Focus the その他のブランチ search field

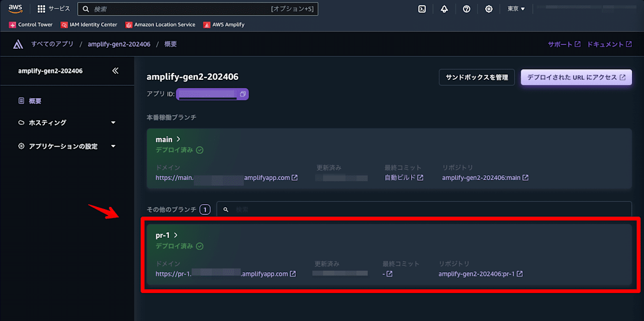[424, 210]
